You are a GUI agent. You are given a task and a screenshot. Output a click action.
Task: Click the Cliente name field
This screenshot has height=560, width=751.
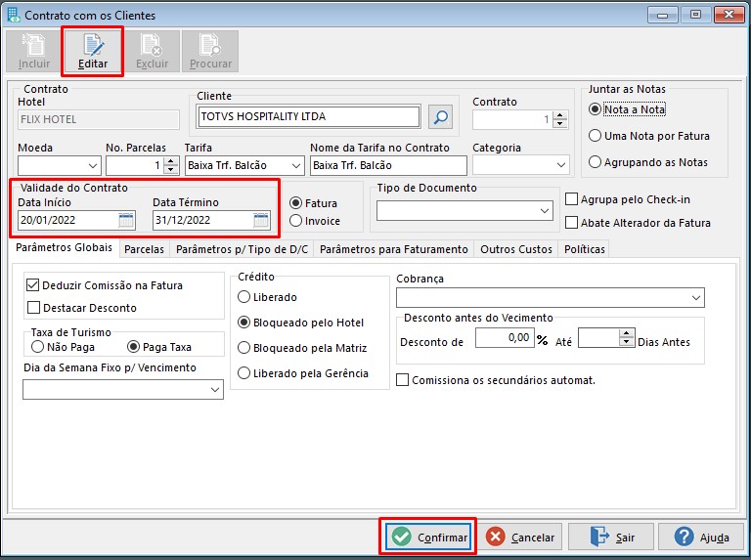[309, 116]
